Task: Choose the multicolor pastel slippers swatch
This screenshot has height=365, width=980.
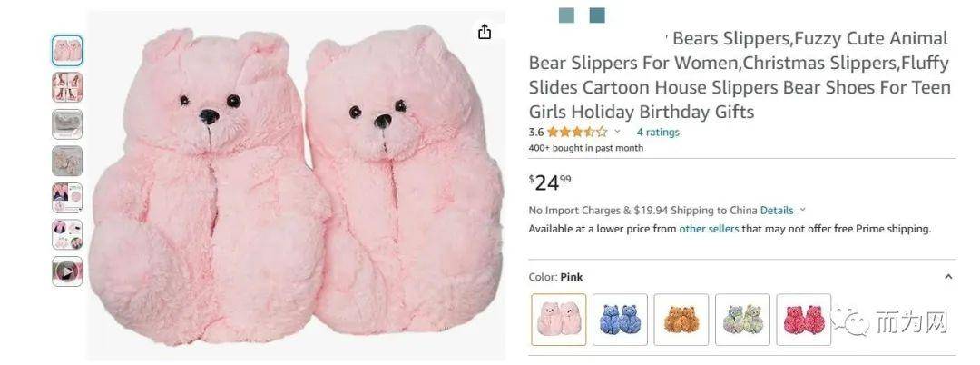Action: [742, 320]
